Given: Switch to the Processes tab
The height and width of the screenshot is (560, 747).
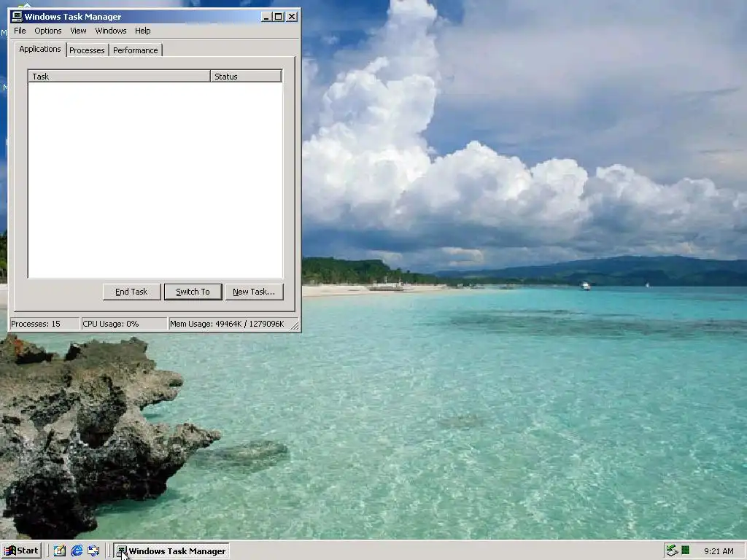Looking at the screenshot, I should click(x=87, y=50).
